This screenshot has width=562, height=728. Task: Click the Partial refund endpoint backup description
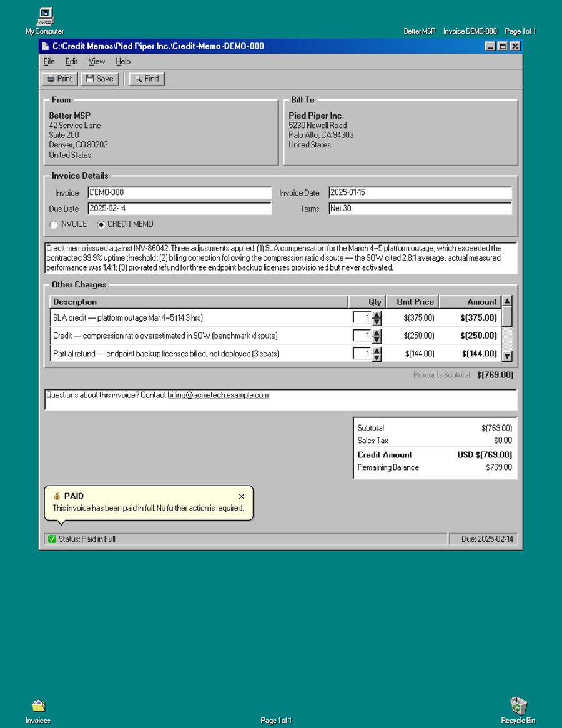point(166,354)
